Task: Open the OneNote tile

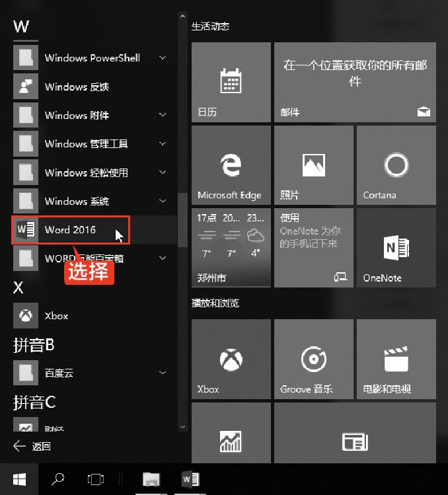Action: tap(396, 248)
